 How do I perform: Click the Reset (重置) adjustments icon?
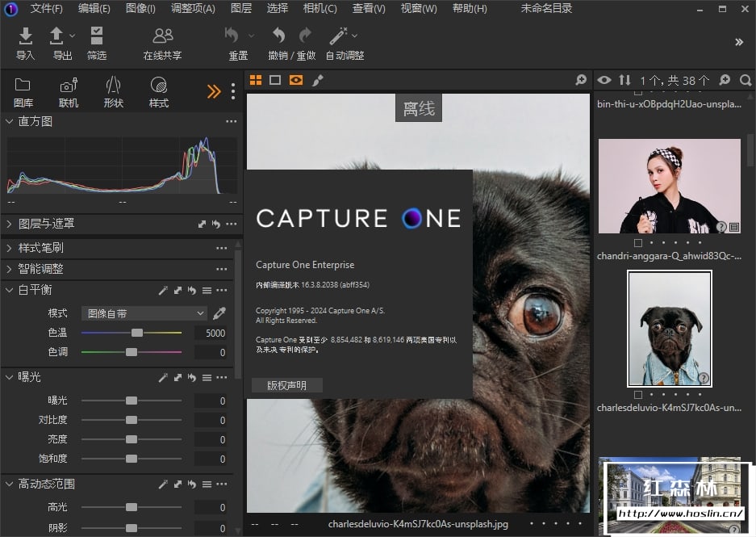point(232,36)
